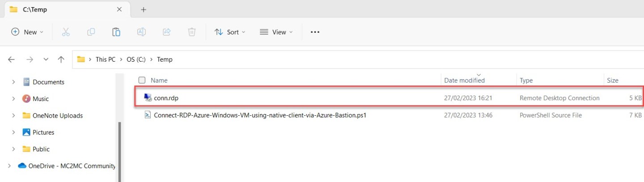The image size is (644, 182).
Task: Click the Delete trash can icon
Action: (191, 32)
